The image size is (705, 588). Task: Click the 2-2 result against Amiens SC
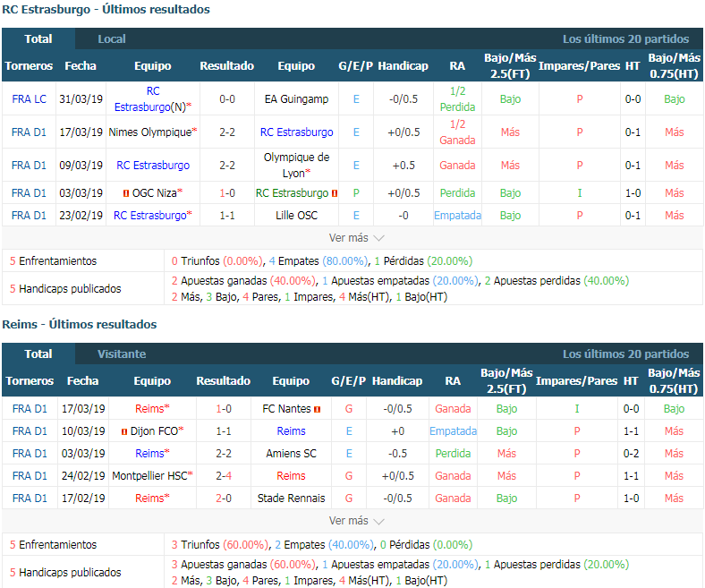point(224,454)
